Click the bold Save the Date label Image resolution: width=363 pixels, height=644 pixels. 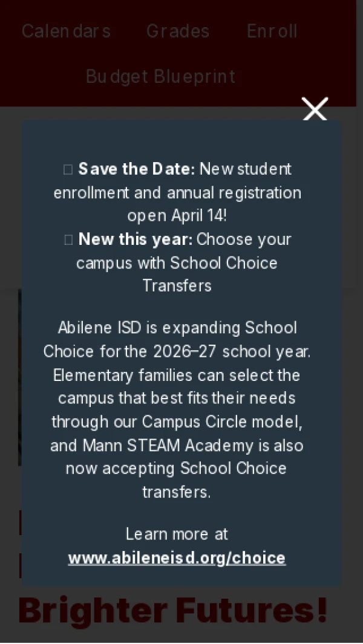[x=137, y=169]
